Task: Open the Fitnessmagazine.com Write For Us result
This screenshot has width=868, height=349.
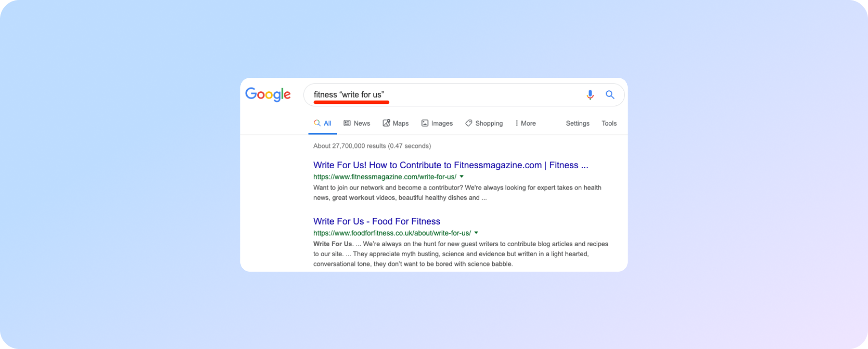Action: pyautogui.click(x=450, y=165)
